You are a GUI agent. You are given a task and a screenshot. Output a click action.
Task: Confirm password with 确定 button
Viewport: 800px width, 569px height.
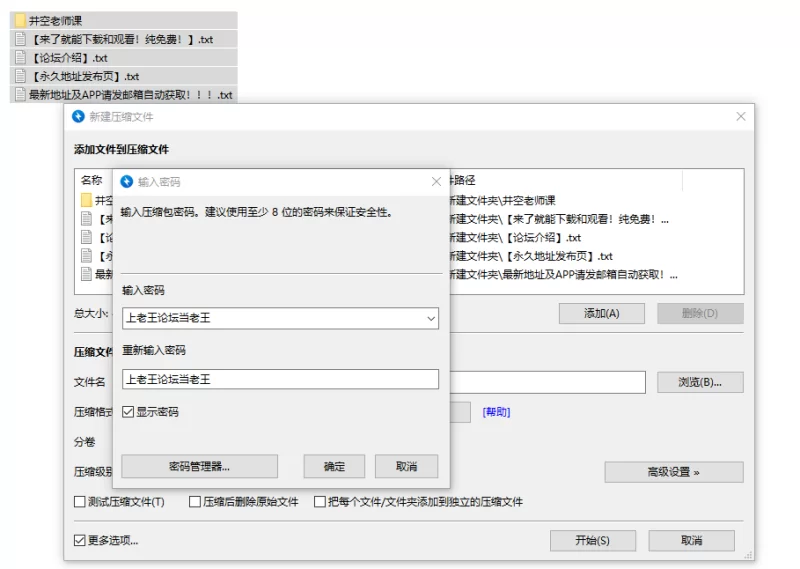[x=334, y=466]
